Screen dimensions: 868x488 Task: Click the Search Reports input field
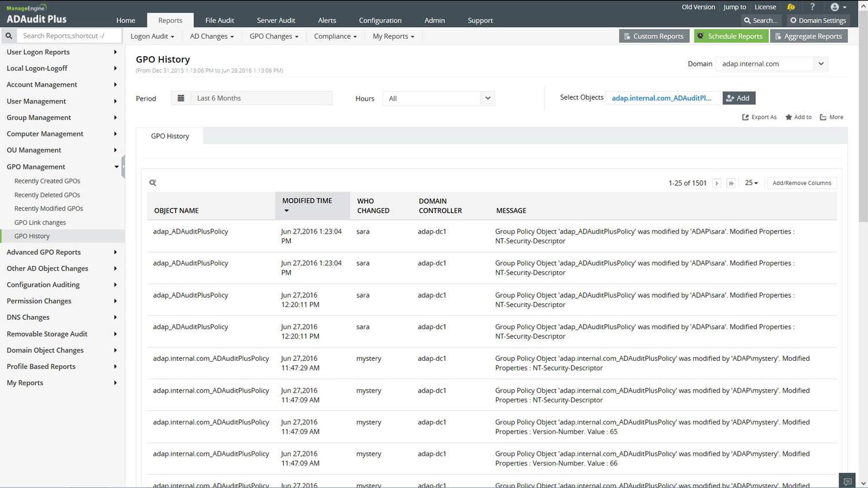click(x=69, y=36)
